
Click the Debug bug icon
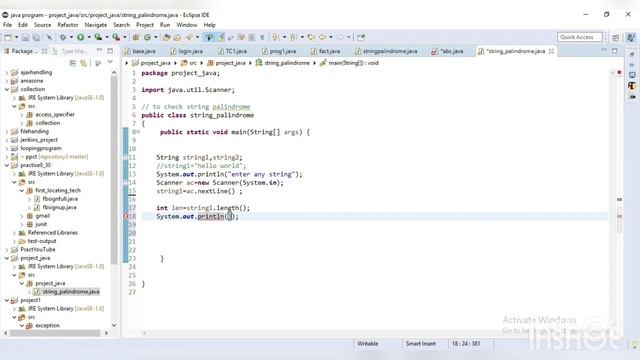tap(63, 37)
